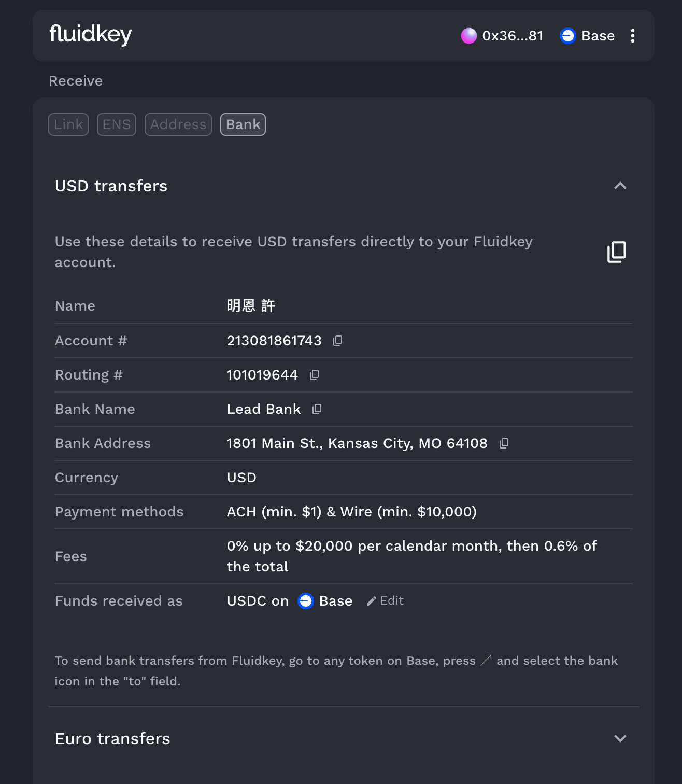Click the Edit link for funds received
This screenshot has height=784, width=682.
[x=391, y=600]
